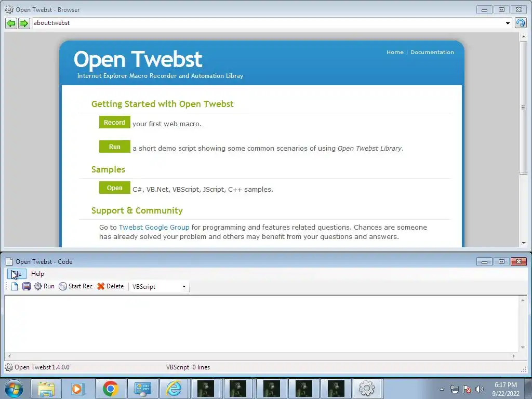Close the Open Twebst Code window
The image size is (532, 399).
pos(519,262)
